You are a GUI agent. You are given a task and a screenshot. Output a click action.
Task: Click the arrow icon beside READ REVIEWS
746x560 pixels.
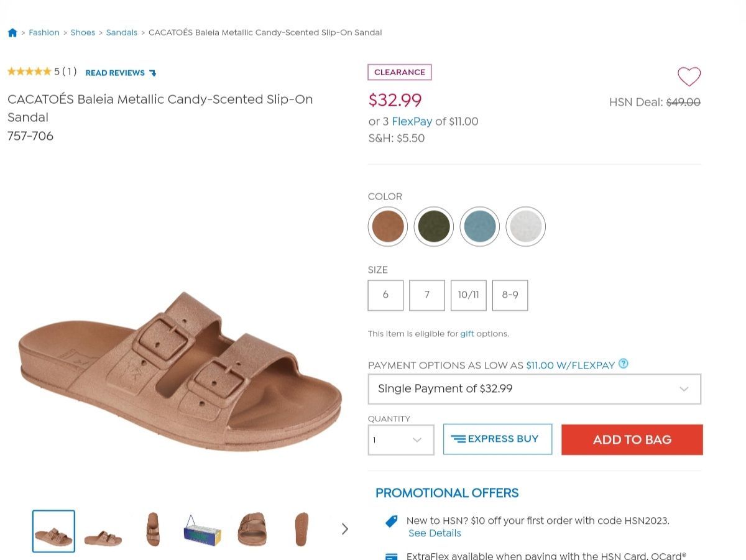tap(152, 73)
